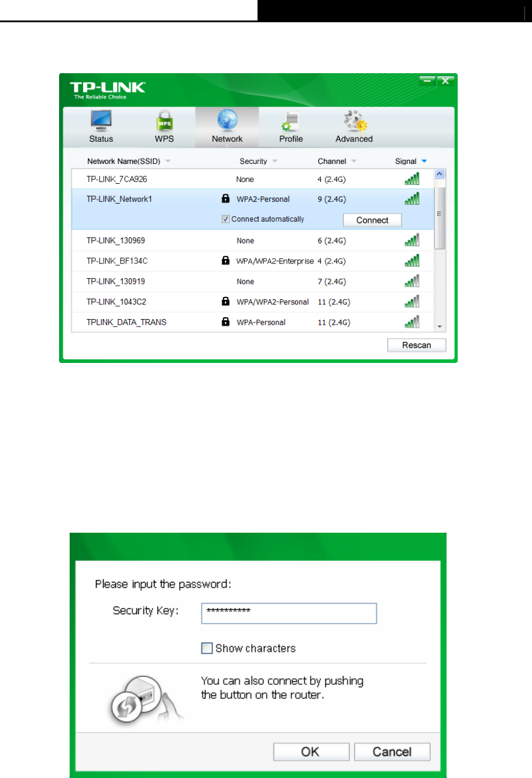532x778 pixels.
Task: Open the Profile document icon
Action: point(291,121)
